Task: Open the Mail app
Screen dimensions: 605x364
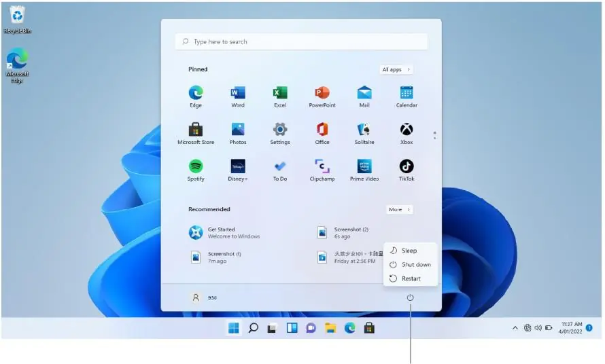Action: [x=364, y=96]
